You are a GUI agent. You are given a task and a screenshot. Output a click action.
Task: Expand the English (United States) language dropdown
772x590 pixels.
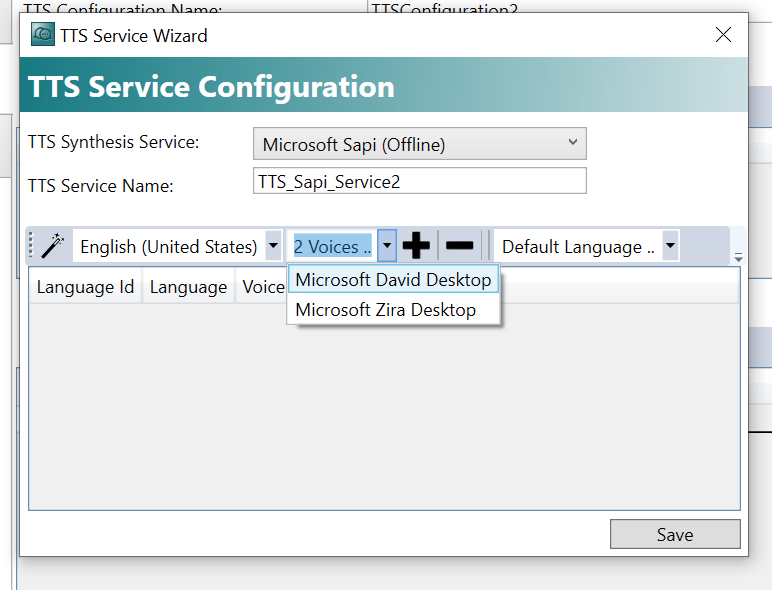point(273,245)
